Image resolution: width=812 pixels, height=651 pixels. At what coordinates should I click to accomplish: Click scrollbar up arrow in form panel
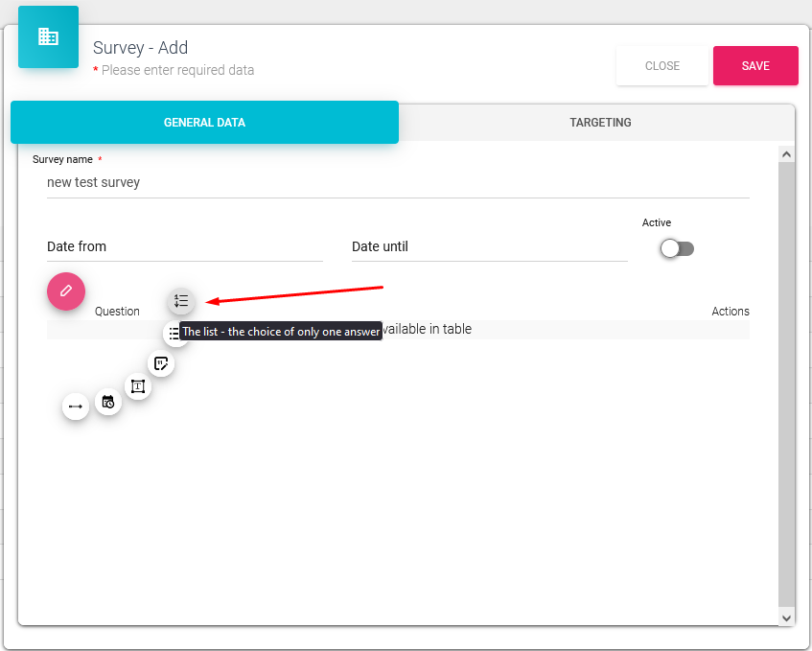coord(786,153)
